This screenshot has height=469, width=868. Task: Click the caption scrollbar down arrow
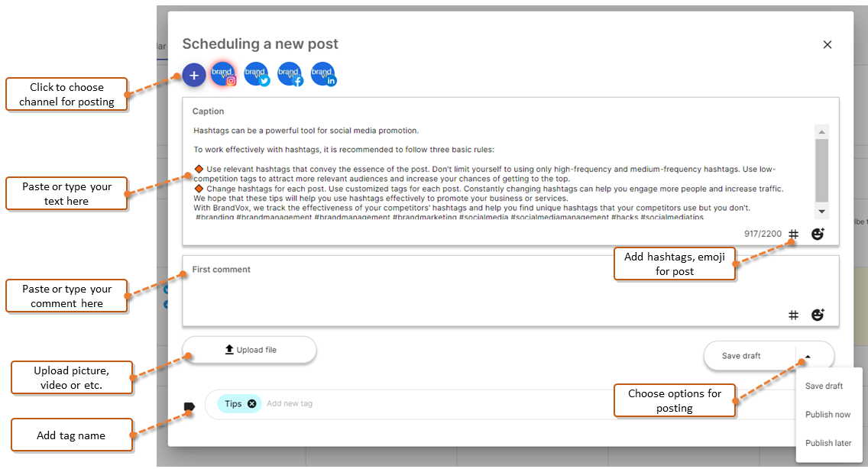(x=821, y=212)
